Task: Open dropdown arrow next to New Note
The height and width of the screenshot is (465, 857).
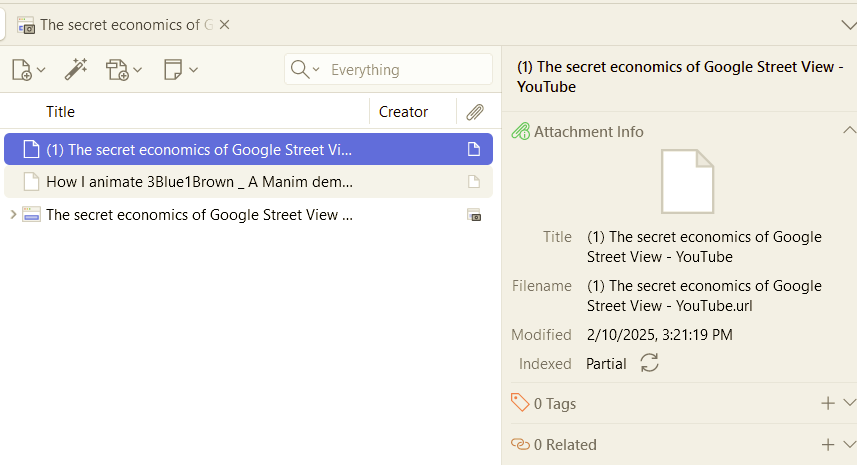Action: pos(193,70)
